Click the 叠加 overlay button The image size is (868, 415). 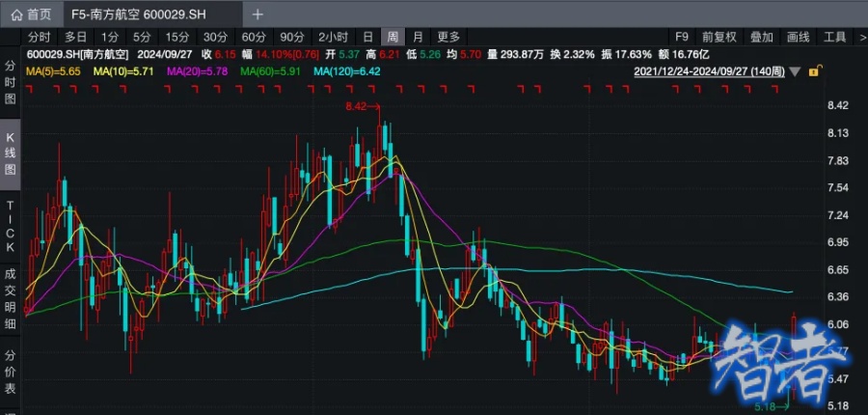pyautogui.click(x=762, y=37)
